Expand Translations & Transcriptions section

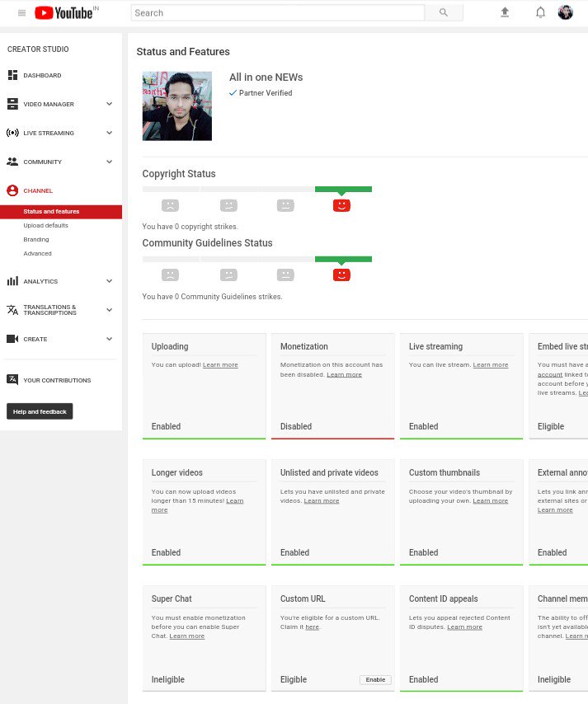click(109, 310)
